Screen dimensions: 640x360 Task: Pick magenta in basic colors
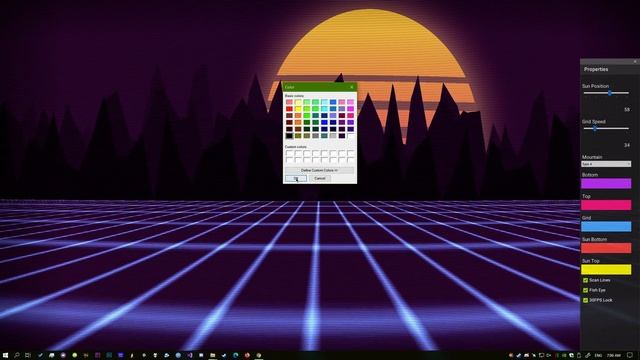(x=351, y=109)
